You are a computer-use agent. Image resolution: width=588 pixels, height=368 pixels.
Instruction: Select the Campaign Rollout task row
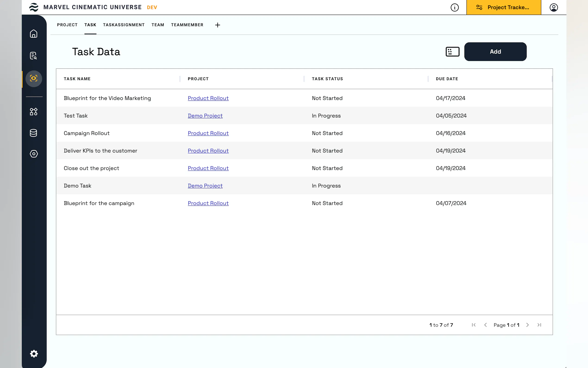coord(87,133)
